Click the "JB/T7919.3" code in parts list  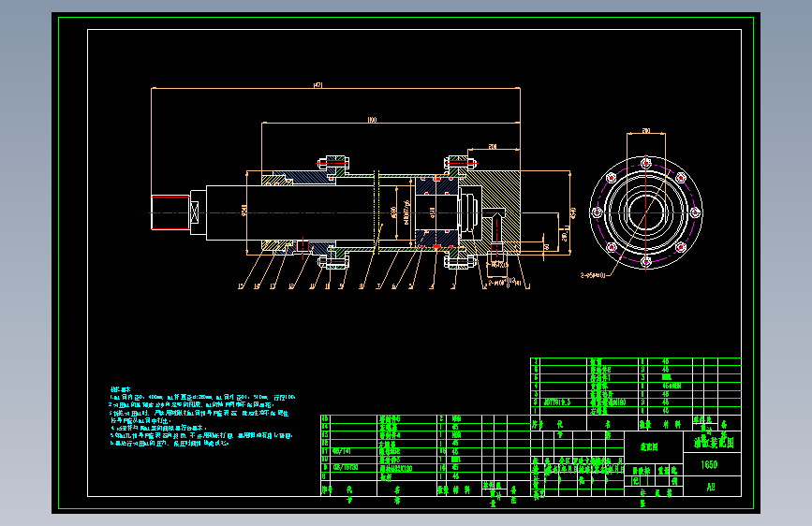click(556, 402)
